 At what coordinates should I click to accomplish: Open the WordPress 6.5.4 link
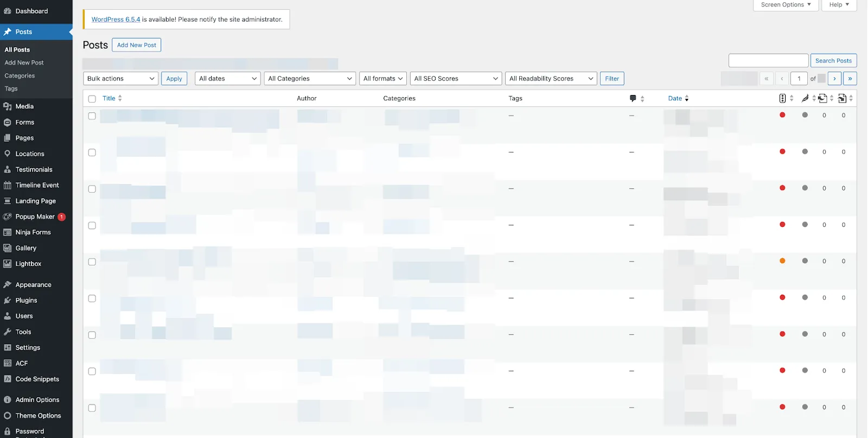point(116,19)
